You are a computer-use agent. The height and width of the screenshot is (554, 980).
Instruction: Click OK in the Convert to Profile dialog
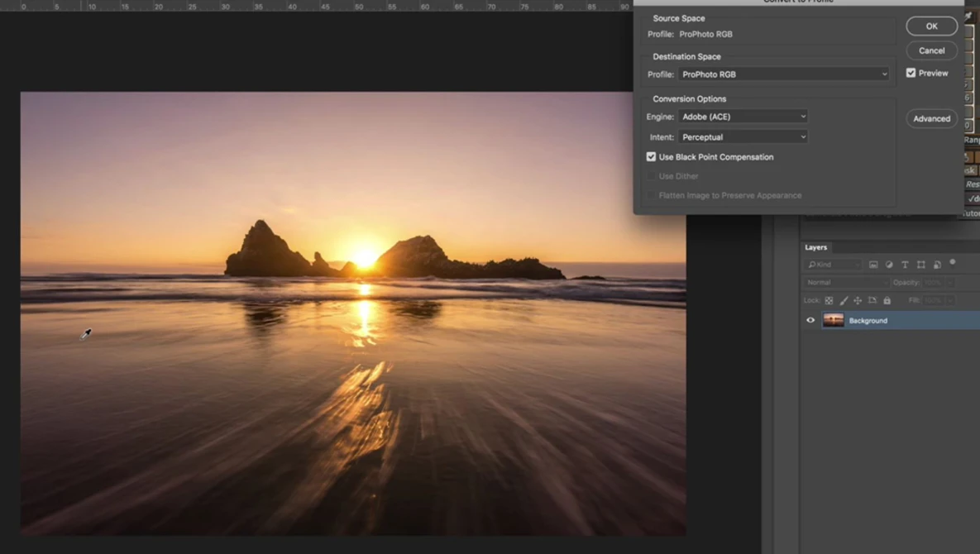tap(931, 26)
